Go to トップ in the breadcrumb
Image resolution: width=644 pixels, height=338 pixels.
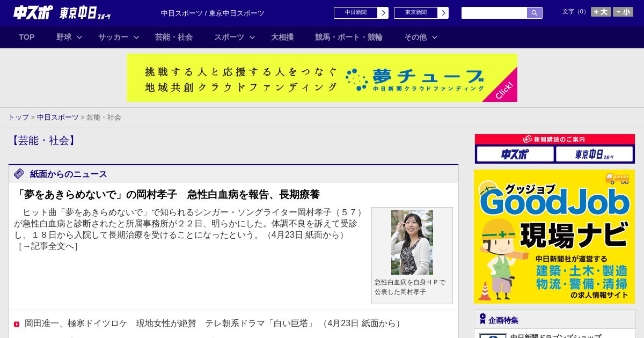point(18,117)
